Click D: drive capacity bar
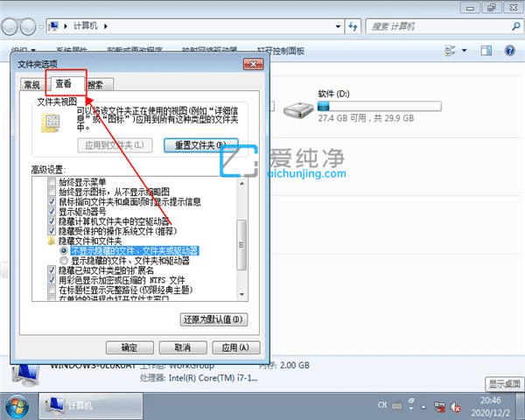 pos(380,106)
